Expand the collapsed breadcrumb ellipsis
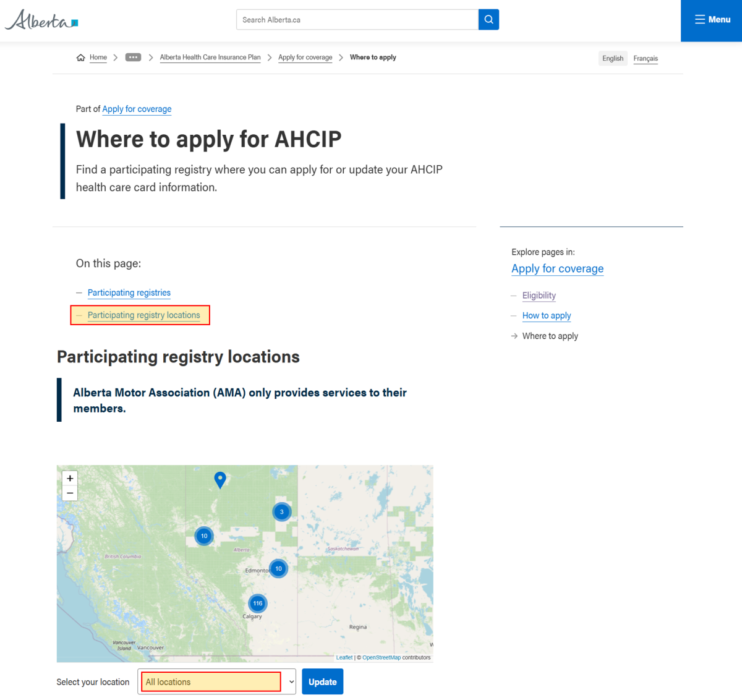This screenshot has width=742, height=700. click(133, 57)
